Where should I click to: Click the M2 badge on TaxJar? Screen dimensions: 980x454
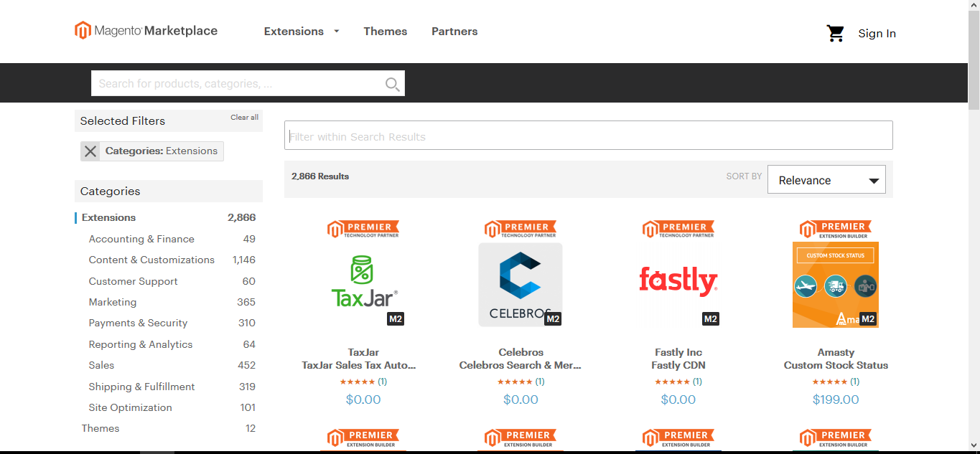[396, 318]
